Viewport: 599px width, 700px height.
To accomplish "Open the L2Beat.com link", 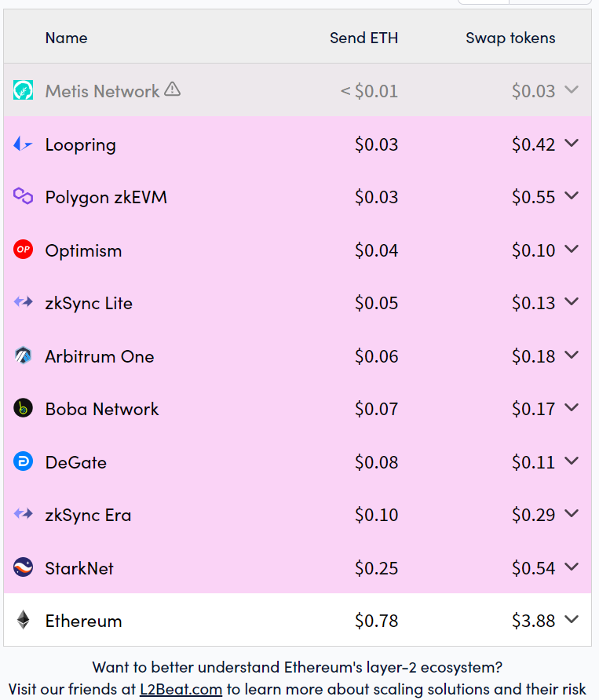I will click(181, 689).
